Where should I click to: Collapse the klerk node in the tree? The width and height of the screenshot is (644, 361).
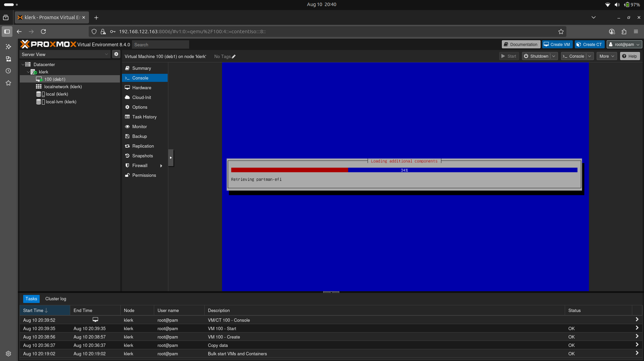click(x=29, y=72)
